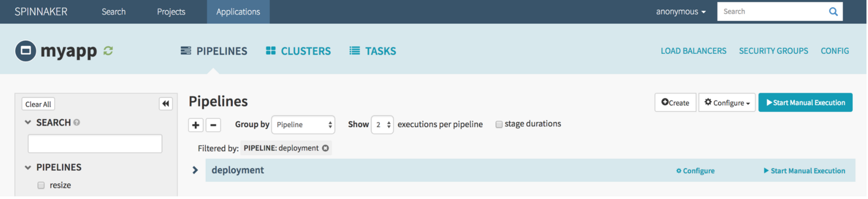
Task: Open the Projects menu item
Action: click(171, 11)
